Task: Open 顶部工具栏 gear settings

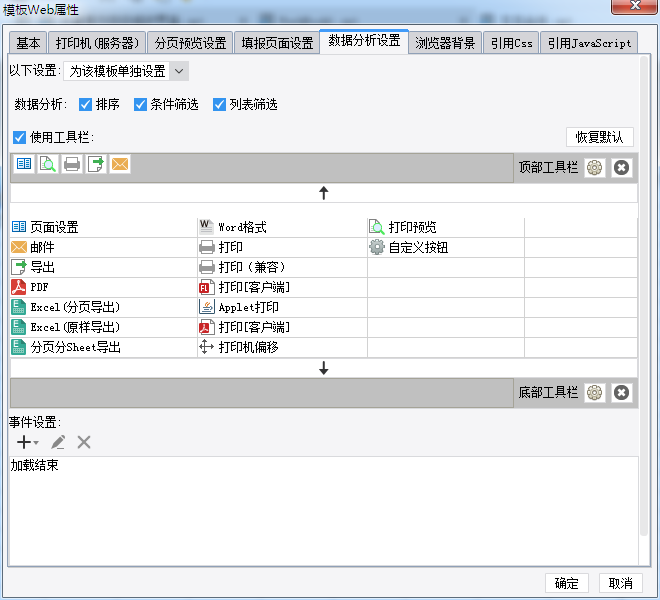Action: (594, 168)
